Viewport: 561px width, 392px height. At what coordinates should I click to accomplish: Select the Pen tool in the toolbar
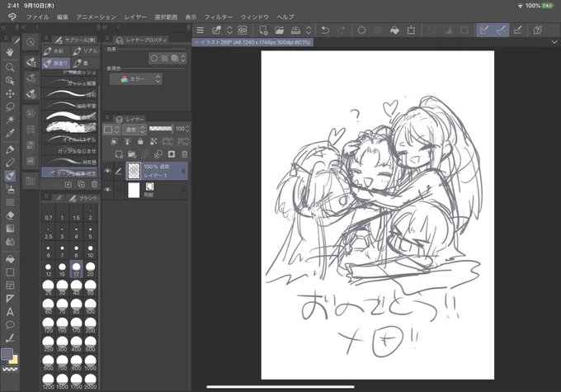point(10,149)
